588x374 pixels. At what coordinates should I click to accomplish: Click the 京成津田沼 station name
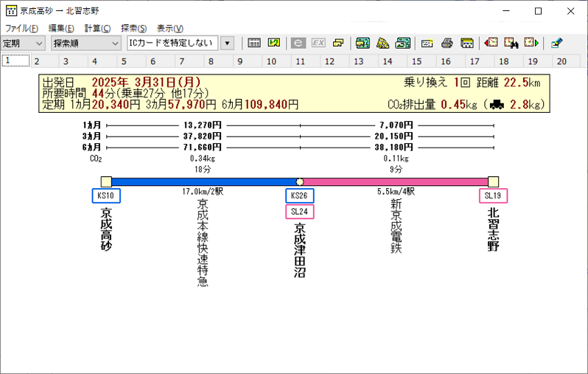point(300,250)
